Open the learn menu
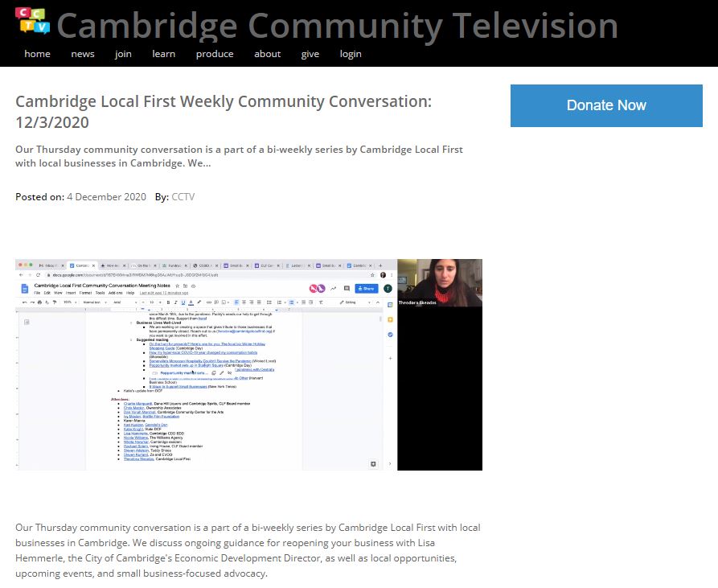 [x=164, y=54]
